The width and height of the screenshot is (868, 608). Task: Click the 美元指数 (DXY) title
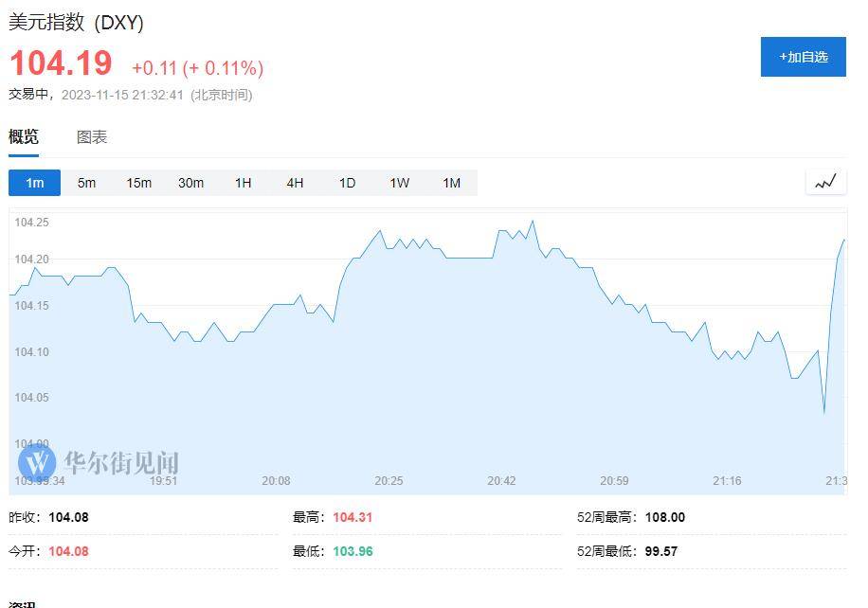[x=76, y=23]
